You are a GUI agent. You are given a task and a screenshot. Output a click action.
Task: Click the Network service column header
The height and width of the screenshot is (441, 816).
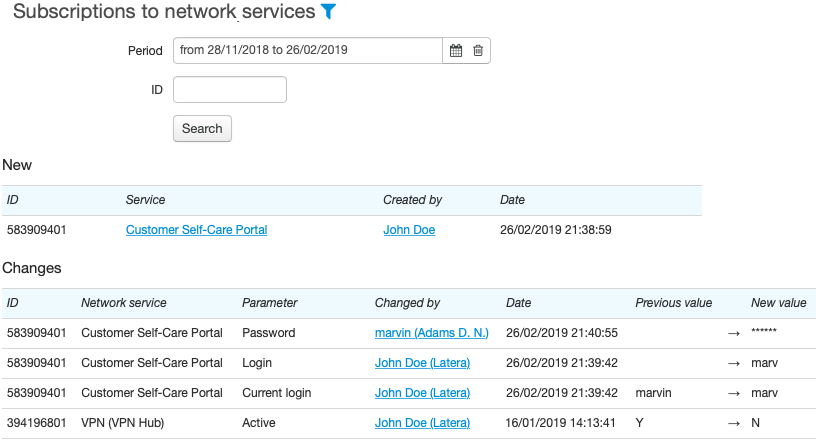(x=124, y=303)
